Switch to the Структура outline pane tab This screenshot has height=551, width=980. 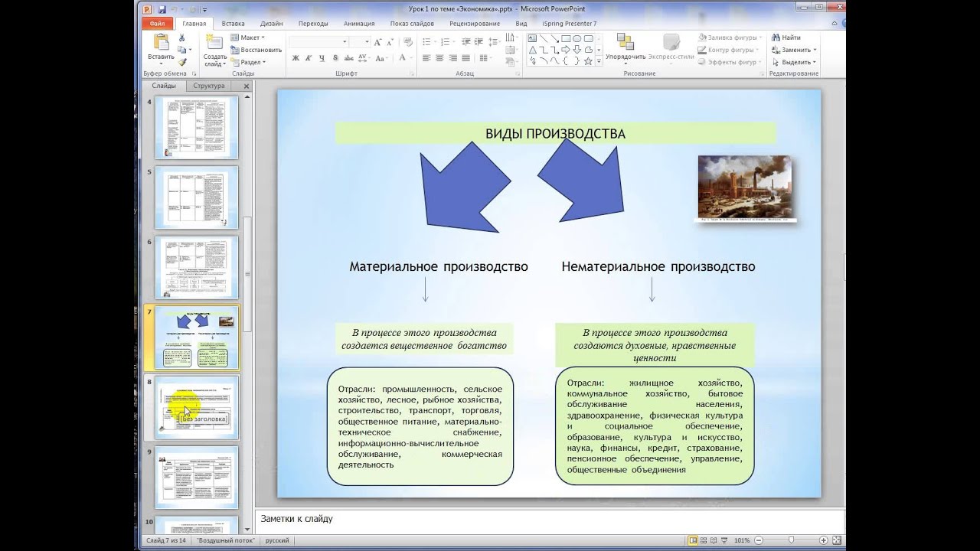209,86
